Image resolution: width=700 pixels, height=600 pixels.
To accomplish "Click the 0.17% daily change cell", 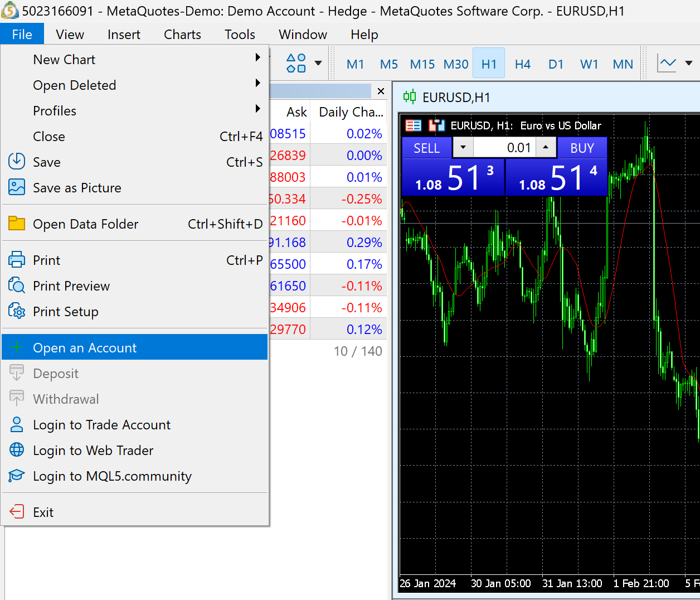I will [x=349, y=264].
